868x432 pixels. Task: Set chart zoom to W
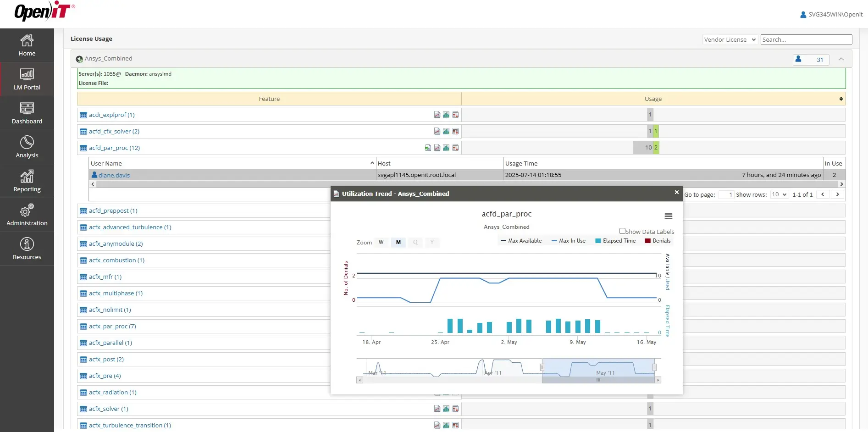(x=381, y=242)
